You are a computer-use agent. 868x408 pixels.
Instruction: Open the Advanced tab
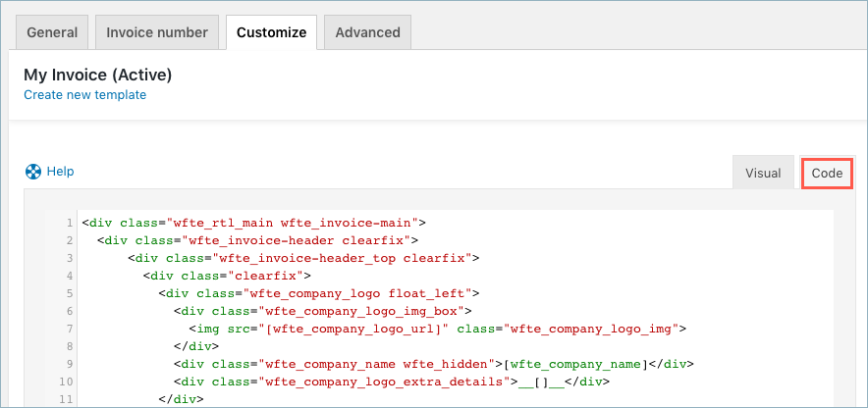click(x=367, y=32)
